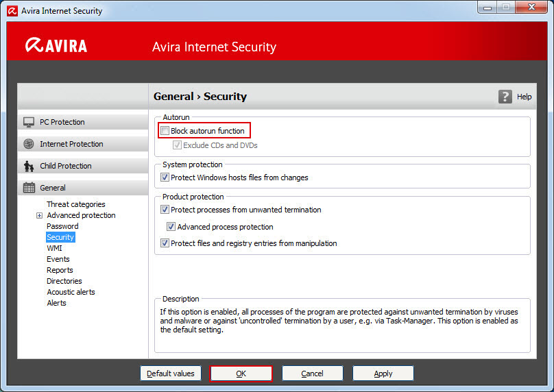Enable Block autorun function checkbox
554x392 pixels.
coord(165,131)
